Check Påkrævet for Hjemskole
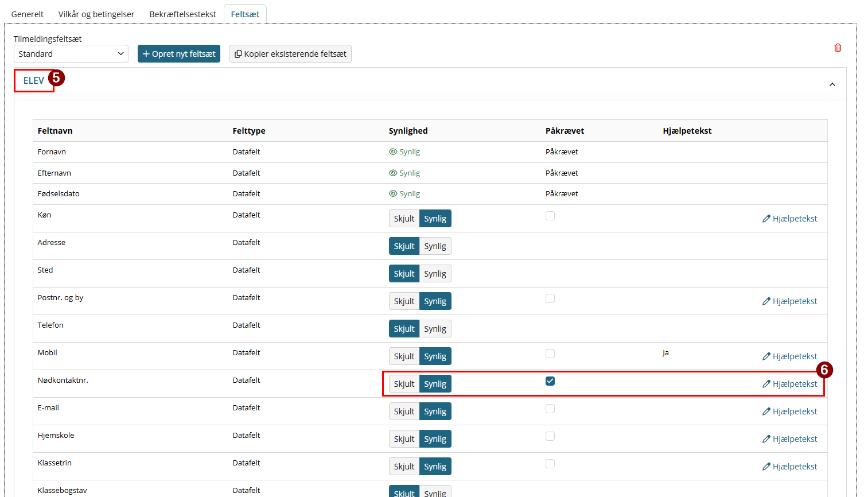 pyautogui.click(x=550, y=436)
